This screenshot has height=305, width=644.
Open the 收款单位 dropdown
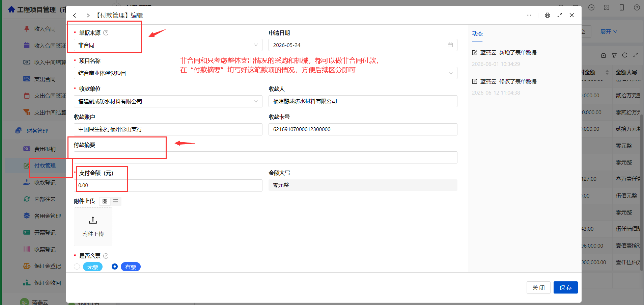pyautogui.click(x=168, y=101)
